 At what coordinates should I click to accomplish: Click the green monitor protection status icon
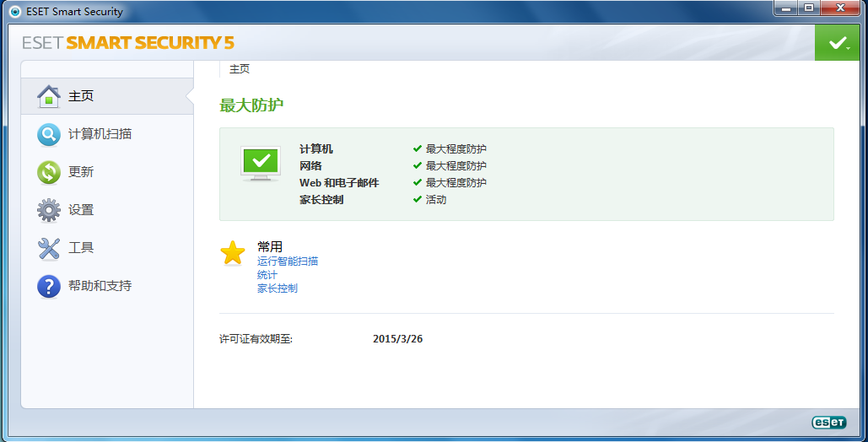pos(261,164)
